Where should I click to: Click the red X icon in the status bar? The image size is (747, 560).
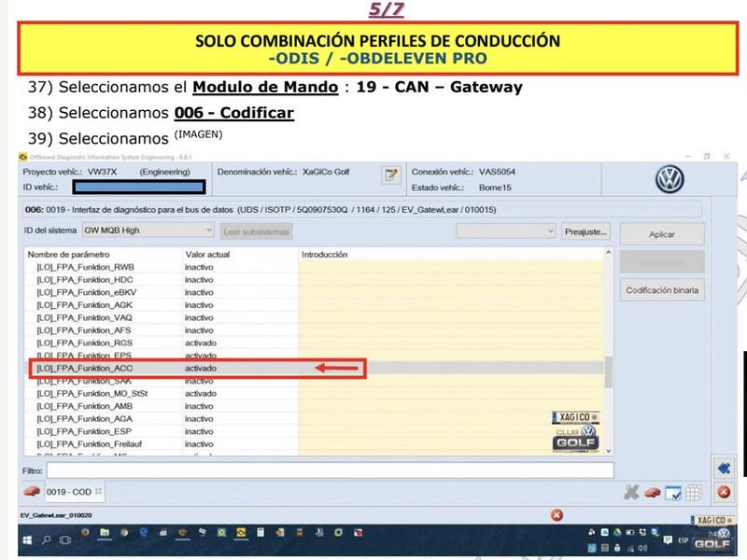(x=557, y=515)
